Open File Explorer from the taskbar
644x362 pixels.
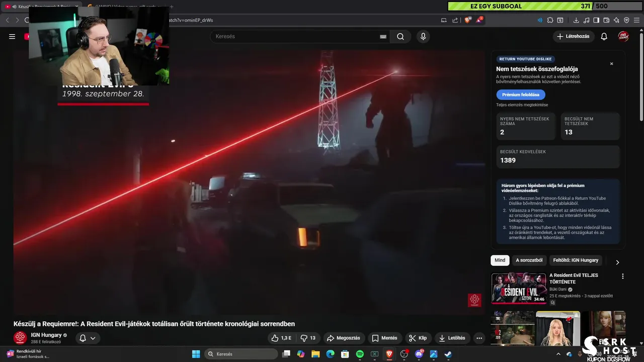(315, 354)
